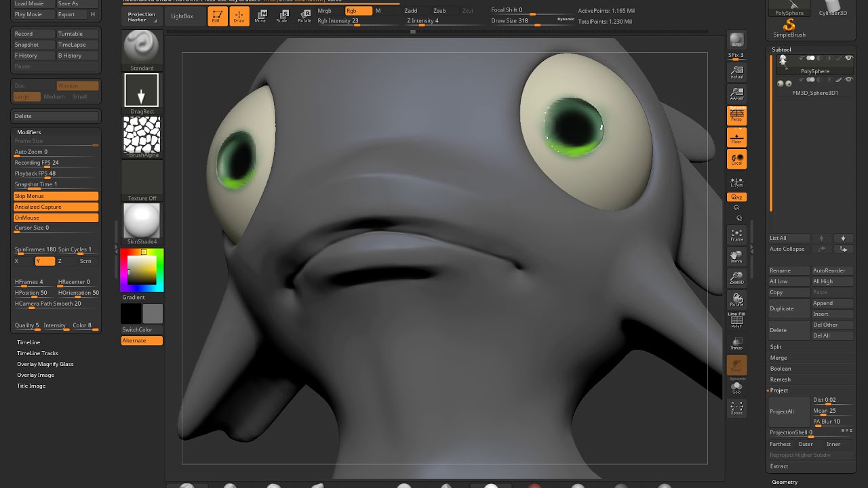Toggle the PolyF wireframe icon
Image resolution: width=868 pixels, height=488 pixels.
point(736,321)
